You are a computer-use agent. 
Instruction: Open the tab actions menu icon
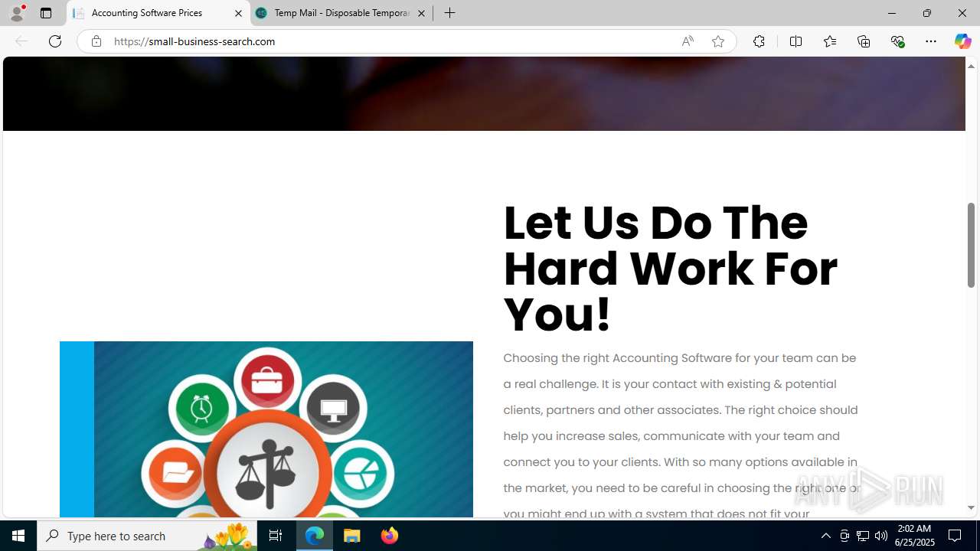point(46,13)
